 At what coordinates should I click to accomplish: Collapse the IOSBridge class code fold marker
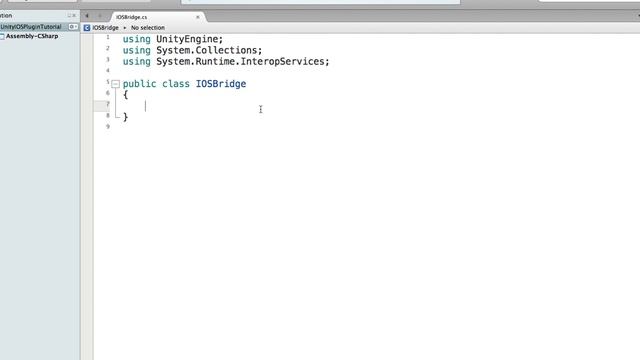click(116, 84)
